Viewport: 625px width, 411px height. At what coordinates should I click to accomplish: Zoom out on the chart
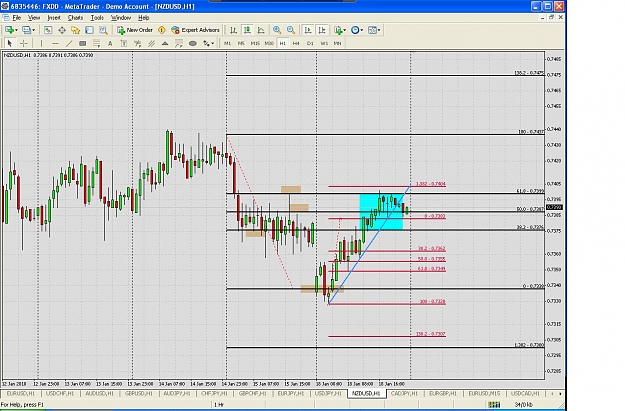pos(291,30)
